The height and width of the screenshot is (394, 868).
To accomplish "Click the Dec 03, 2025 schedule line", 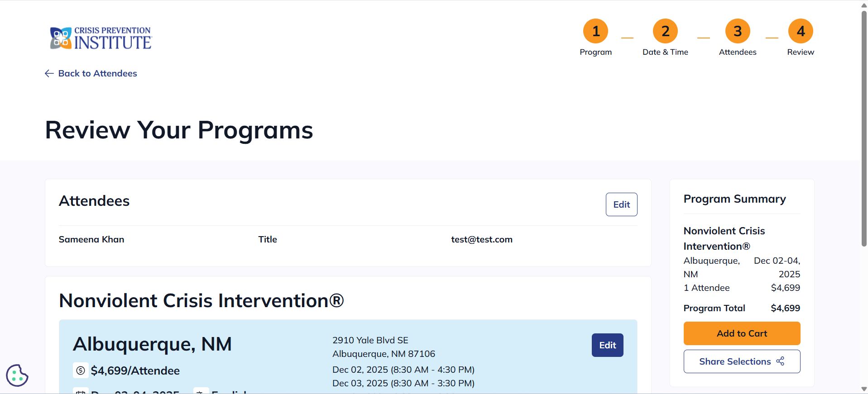I will point(403,383).
